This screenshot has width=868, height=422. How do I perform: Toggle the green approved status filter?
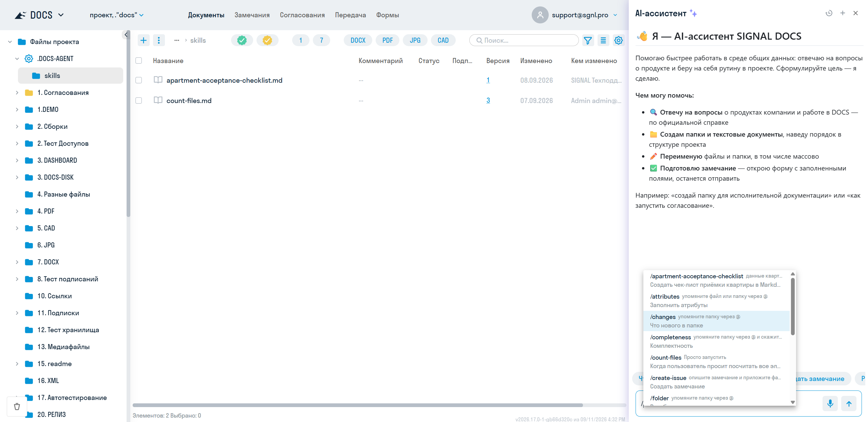coord(242,40)
